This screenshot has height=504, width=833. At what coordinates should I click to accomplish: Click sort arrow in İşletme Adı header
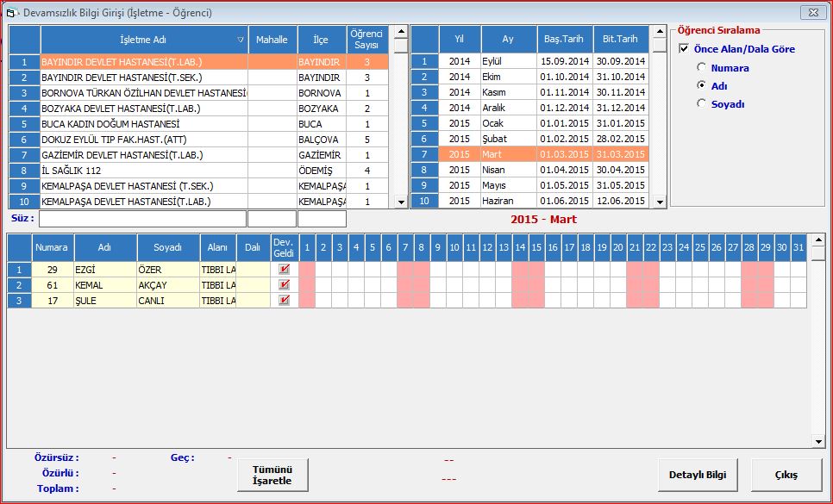pyautogui.click(x=241, y=40)
